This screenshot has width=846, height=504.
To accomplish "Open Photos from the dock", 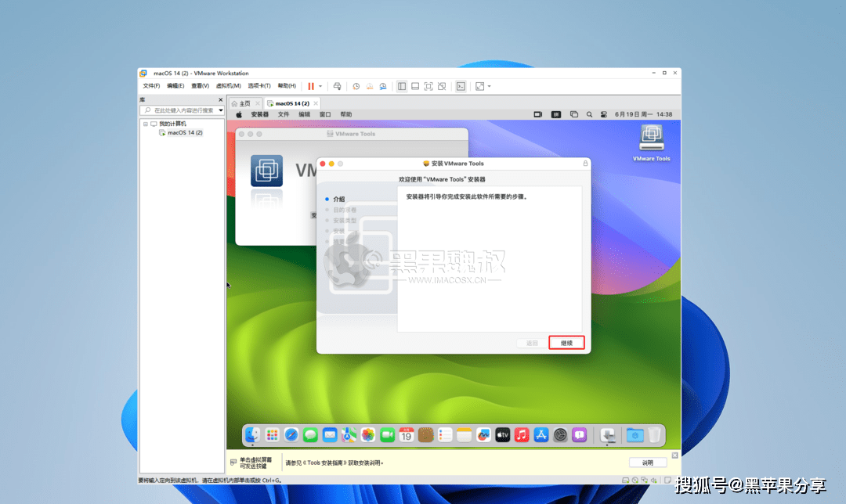I will point(368,434).
